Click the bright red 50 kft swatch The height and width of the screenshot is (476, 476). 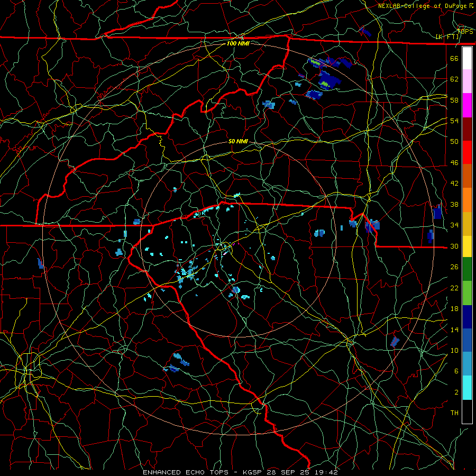point(467,153)
